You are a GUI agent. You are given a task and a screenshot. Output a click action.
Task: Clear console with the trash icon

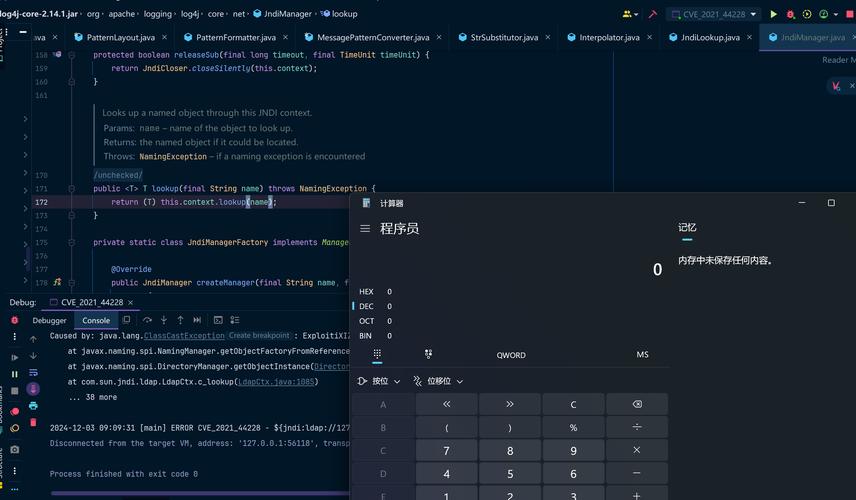point(33,422)
